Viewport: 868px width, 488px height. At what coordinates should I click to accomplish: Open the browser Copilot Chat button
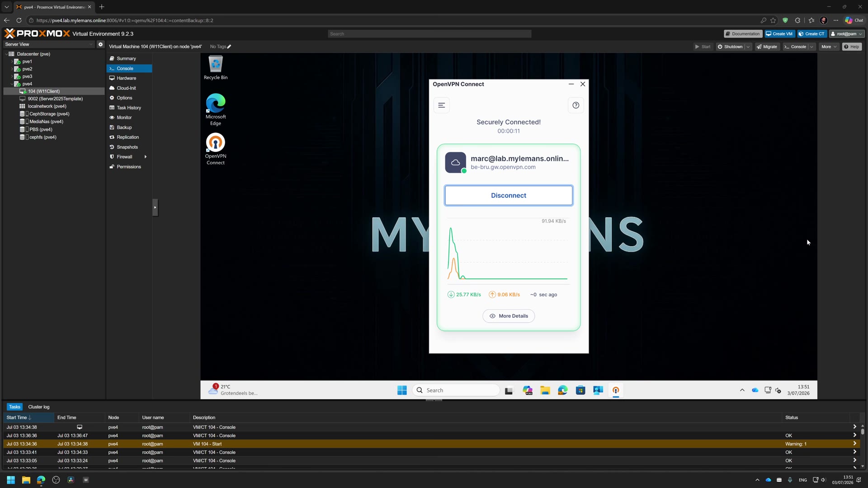pos(854,20)
